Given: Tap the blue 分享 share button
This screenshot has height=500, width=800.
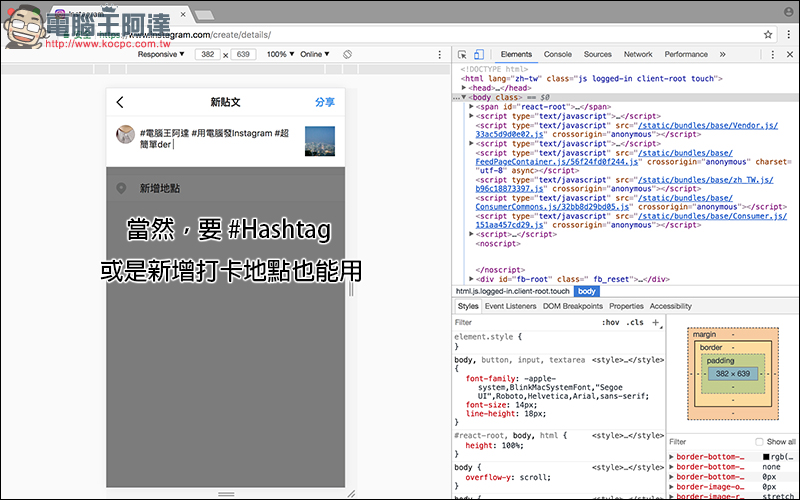Looking at the screenshot, I should click(x=324, y=102).
